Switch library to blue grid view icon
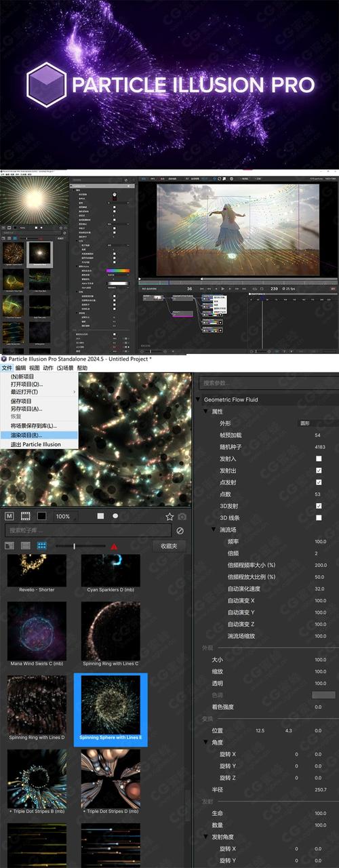This screenshot has width=339, height=868. click(42, 545)
